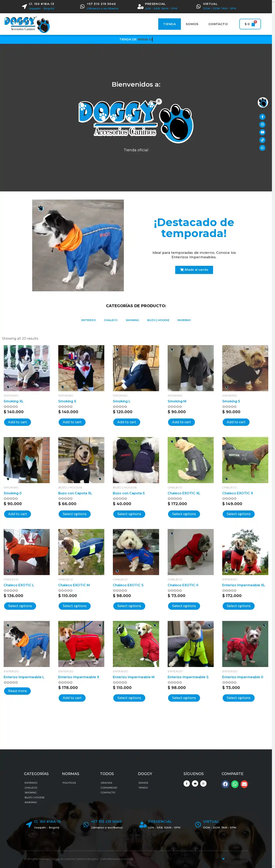Click the Añadir al carrito button
The width and height of the screenshot is (275, 868).
pyautogui.click(x=194, y=270)
